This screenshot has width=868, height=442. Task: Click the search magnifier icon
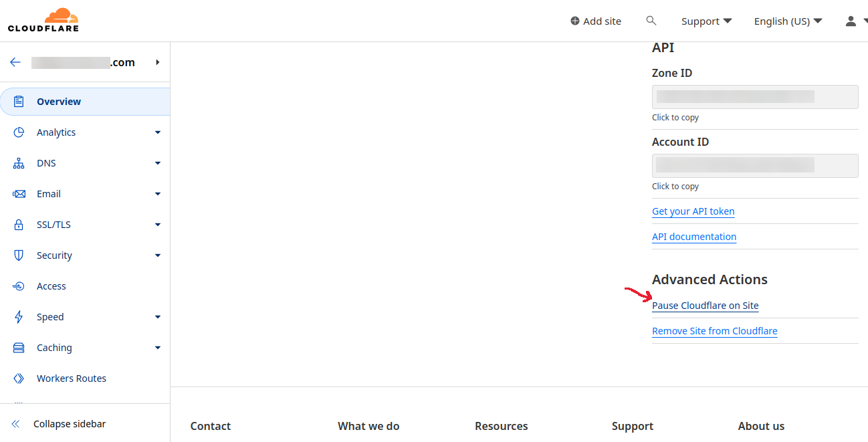click(x=651, y=21)
